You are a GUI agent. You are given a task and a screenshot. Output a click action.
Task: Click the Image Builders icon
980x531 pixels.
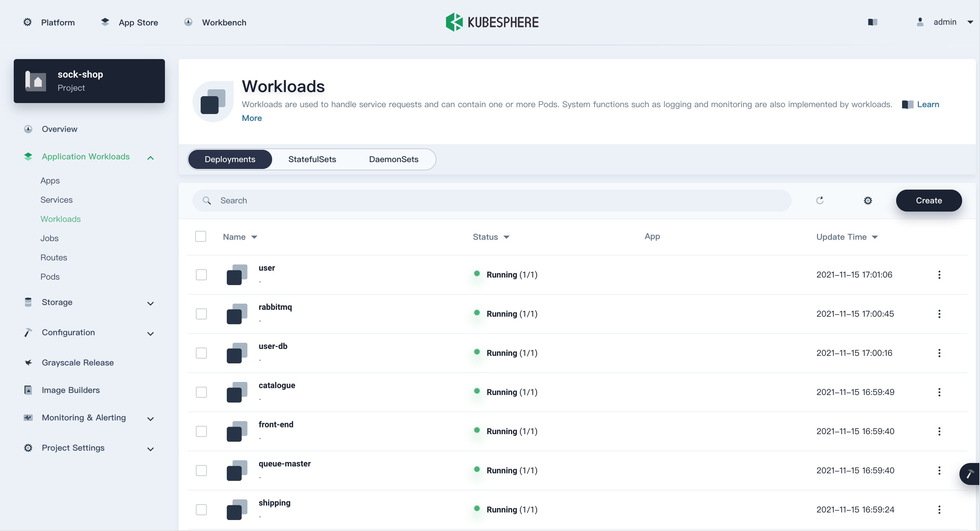pyautogui.click(x=28, y=390)
